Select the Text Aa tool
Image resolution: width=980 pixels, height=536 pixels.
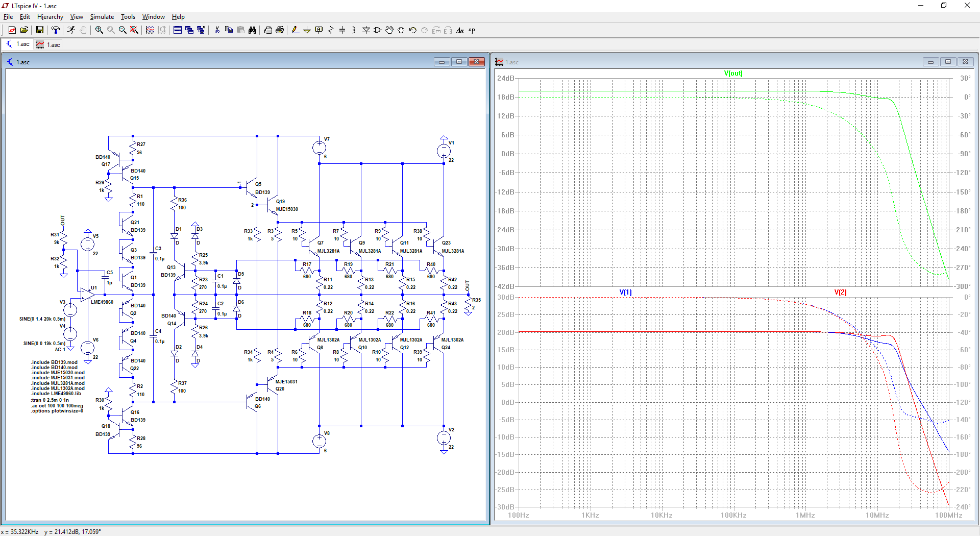(x=460, y=30)
